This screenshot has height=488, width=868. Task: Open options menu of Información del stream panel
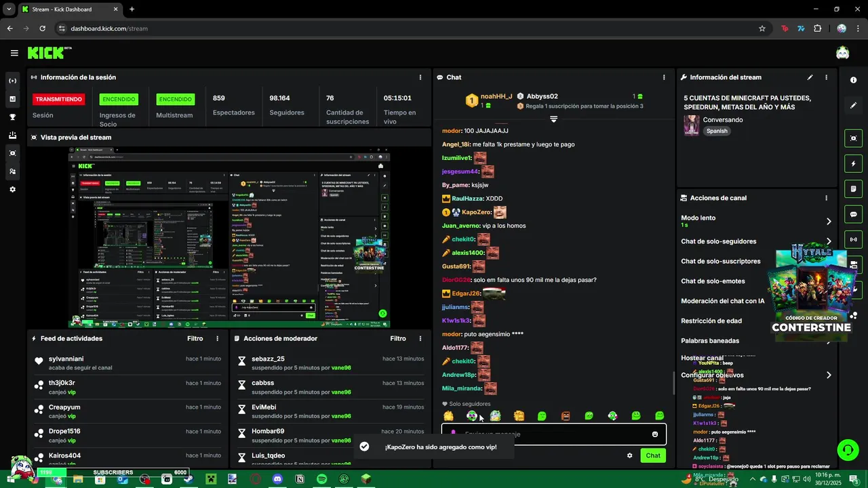(x=826, y=77)
